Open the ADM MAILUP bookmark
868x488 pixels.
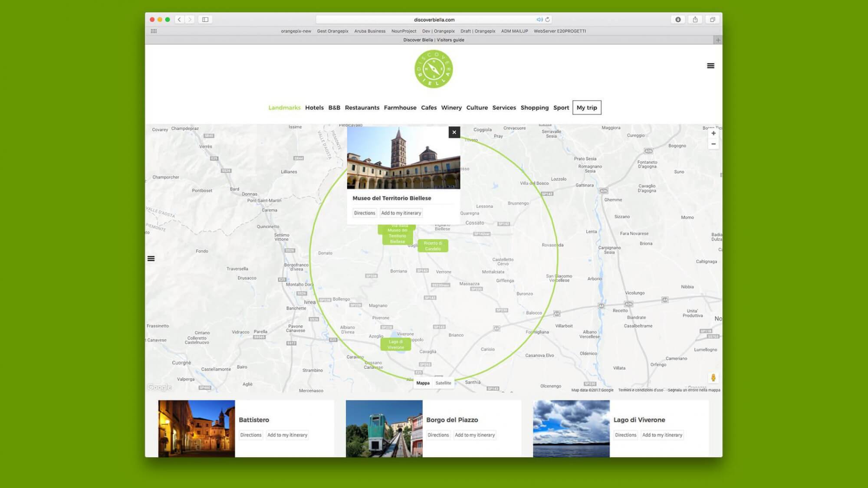tap(515, 31)
